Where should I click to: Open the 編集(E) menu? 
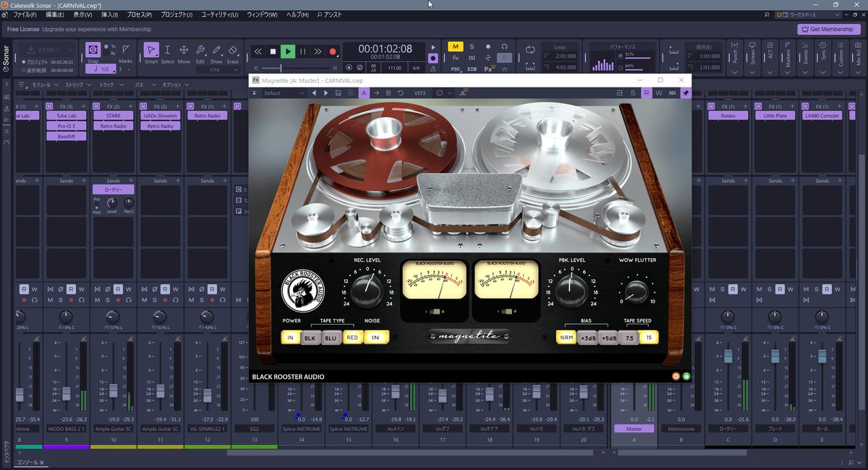[55, 14]
